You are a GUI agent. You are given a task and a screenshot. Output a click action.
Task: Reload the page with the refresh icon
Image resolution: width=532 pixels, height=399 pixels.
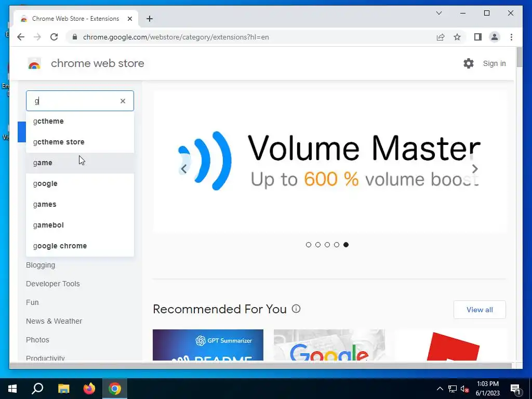click(54, 37)
